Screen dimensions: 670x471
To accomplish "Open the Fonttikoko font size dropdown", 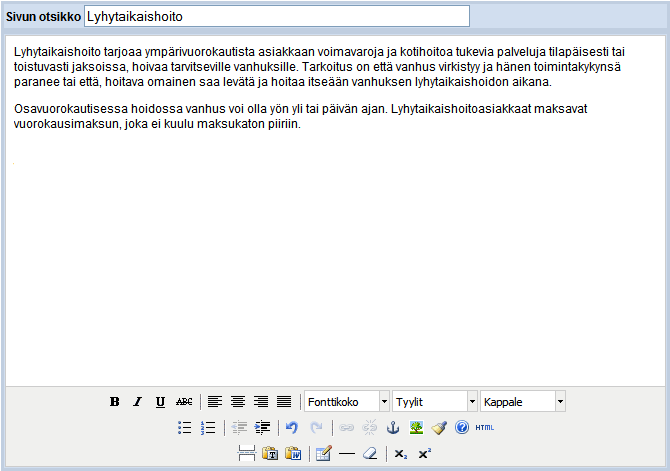I will [x=347, y=402].
